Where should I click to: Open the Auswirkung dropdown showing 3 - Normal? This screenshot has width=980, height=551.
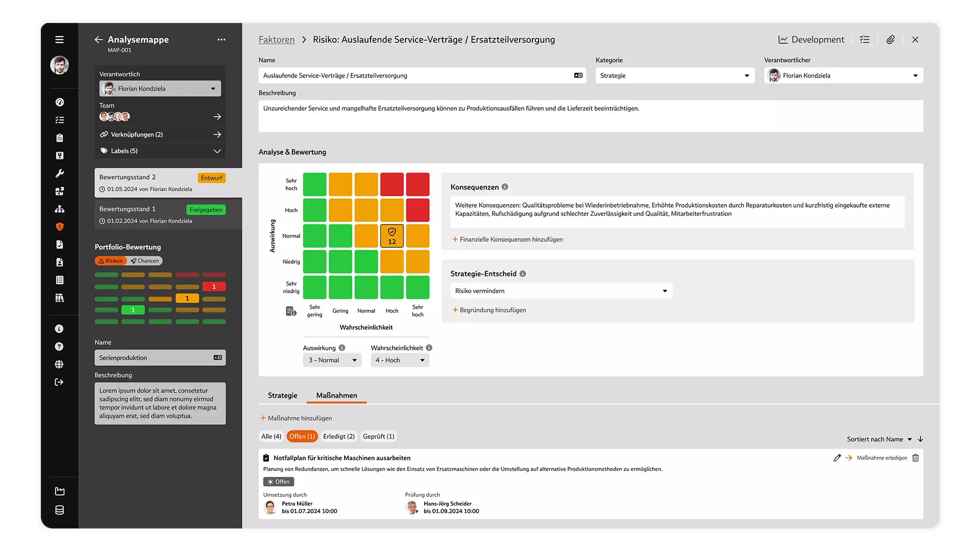(332, 360)
